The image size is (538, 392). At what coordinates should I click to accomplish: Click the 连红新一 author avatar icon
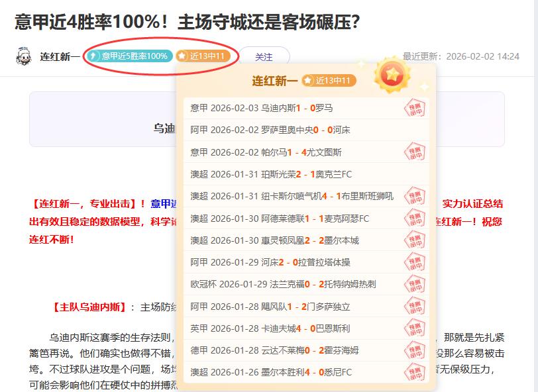[x=24, y=56]
